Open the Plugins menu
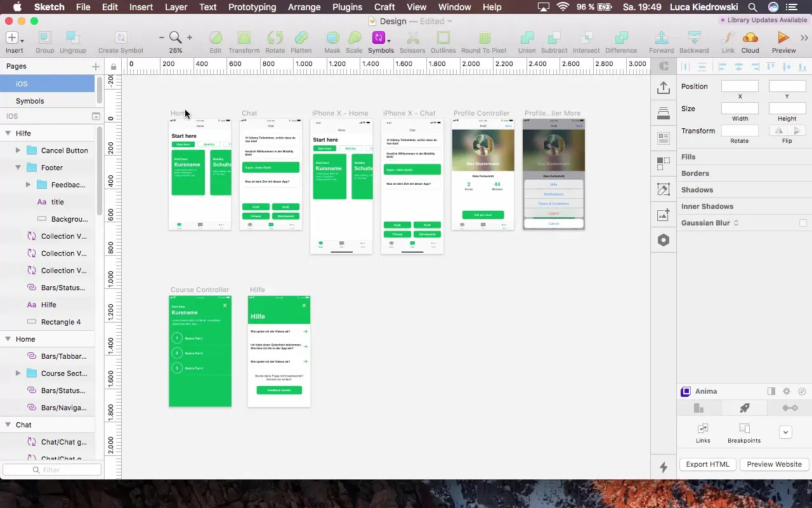Viewport: 812px width, 508px height. click(346, 7)
